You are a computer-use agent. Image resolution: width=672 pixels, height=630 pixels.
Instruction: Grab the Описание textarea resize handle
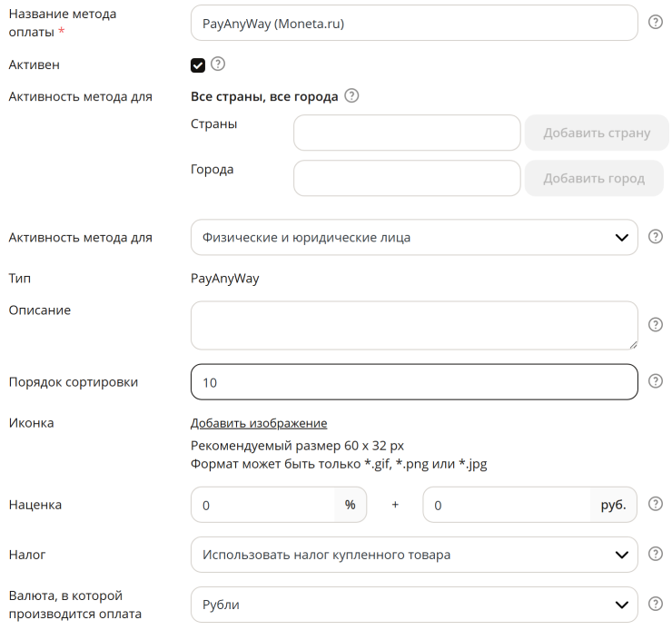click(x=633, y=345)
